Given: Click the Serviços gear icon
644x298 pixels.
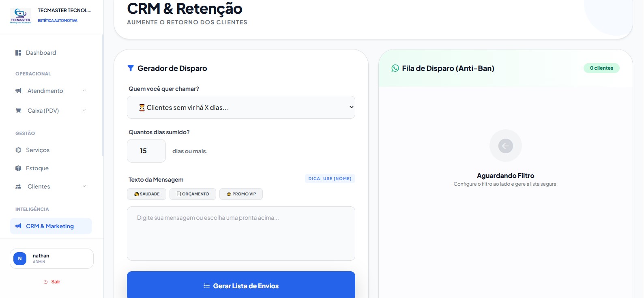Looking at the screenshot, I should pyautogui.click(x=18, y=150).
